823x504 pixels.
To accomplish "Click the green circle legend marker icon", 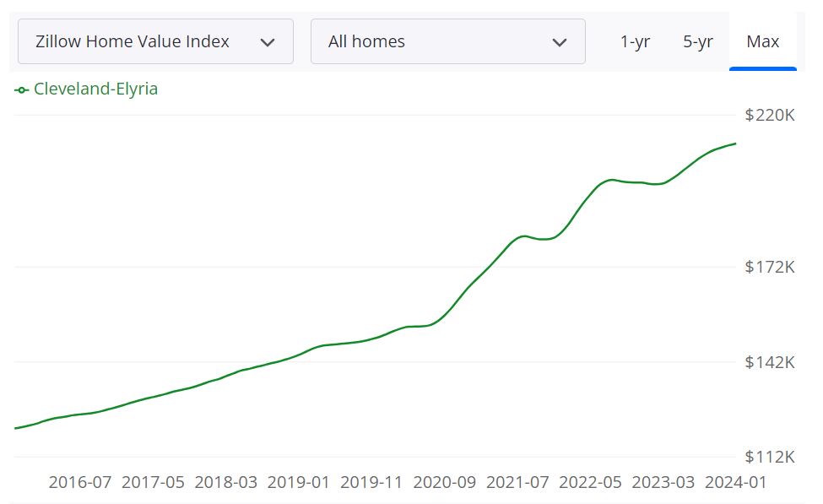I will coord(20,89).
